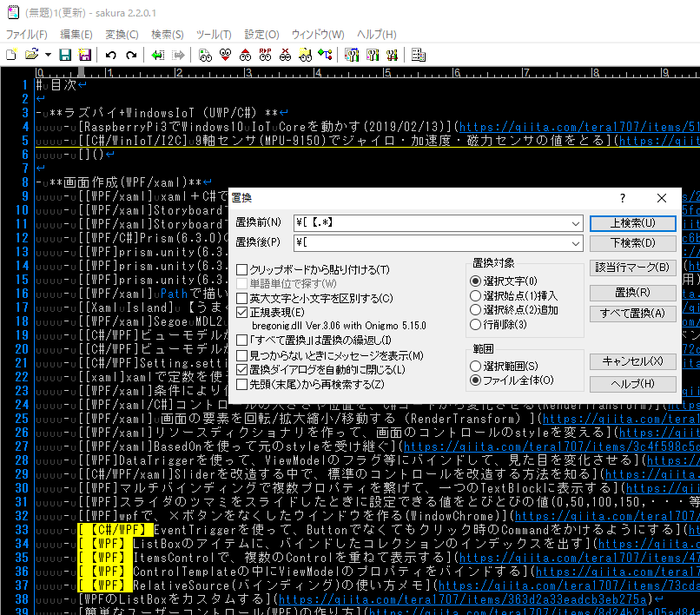Click the ? help button in 置換 dialog title
This screenshot has height=615, width=700.
point(623,198)
